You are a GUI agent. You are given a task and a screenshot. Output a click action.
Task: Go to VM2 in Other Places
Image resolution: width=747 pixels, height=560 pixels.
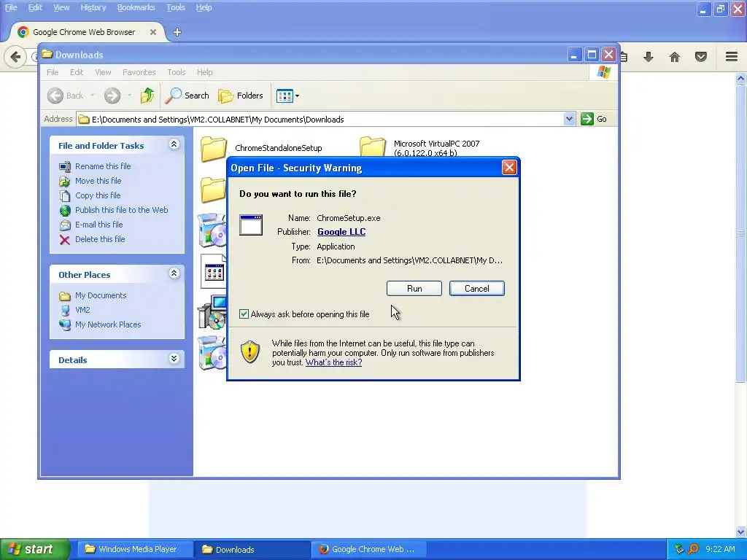[82, 310]
